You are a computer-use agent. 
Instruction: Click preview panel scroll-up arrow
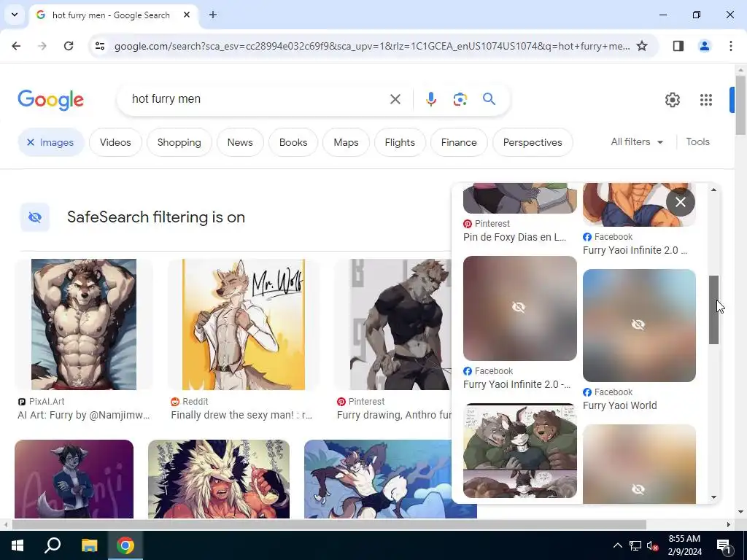[713, 190]
